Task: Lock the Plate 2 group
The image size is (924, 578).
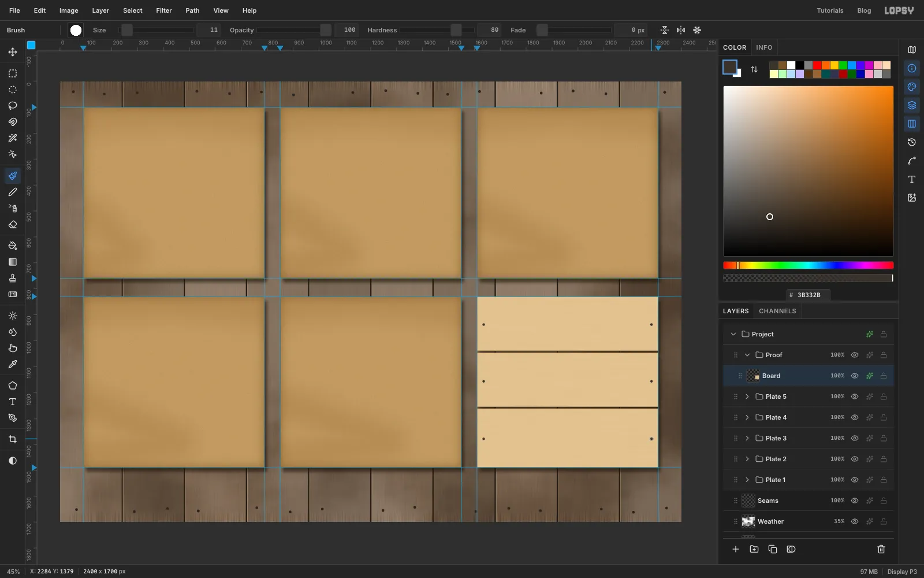Action: 884,459
